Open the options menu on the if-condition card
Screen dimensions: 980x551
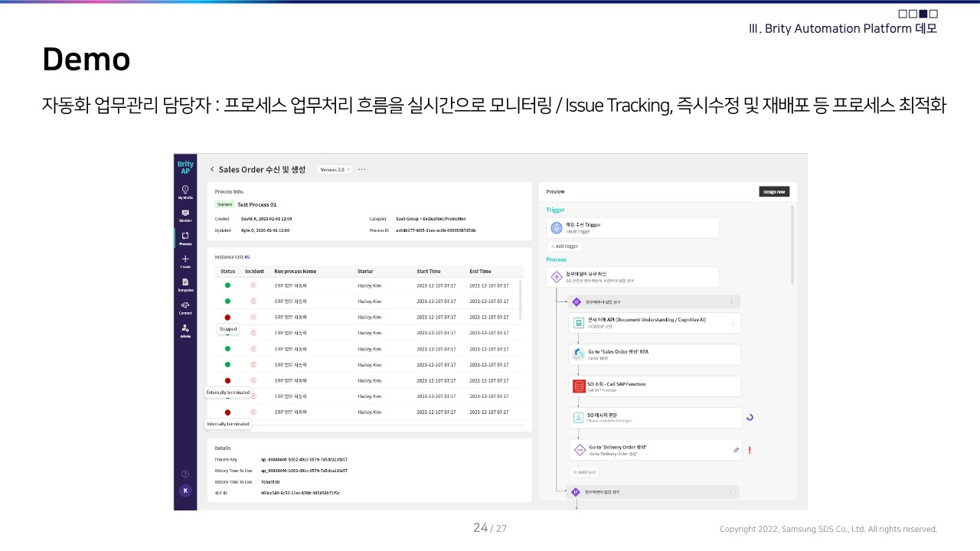tap(731, 302)
